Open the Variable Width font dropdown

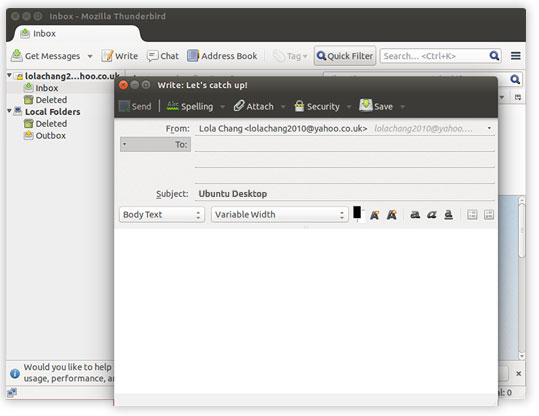(x=279, y=215)
